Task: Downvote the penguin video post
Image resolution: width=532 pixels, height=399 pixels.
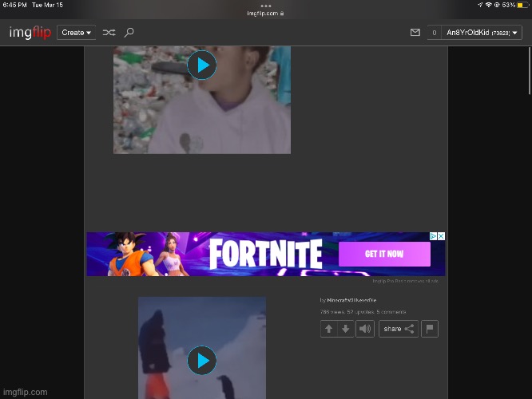Action: 346,329
